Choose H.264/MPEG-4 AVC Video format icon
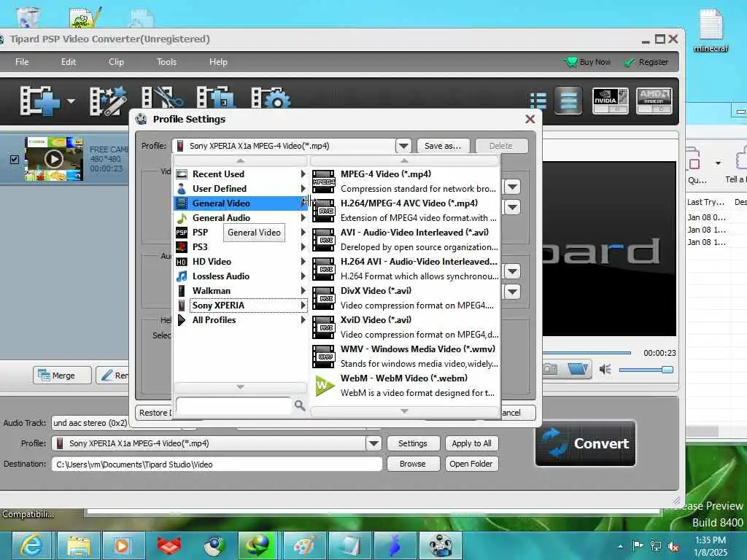The image size is (747, 560). [x=323, y=211]
